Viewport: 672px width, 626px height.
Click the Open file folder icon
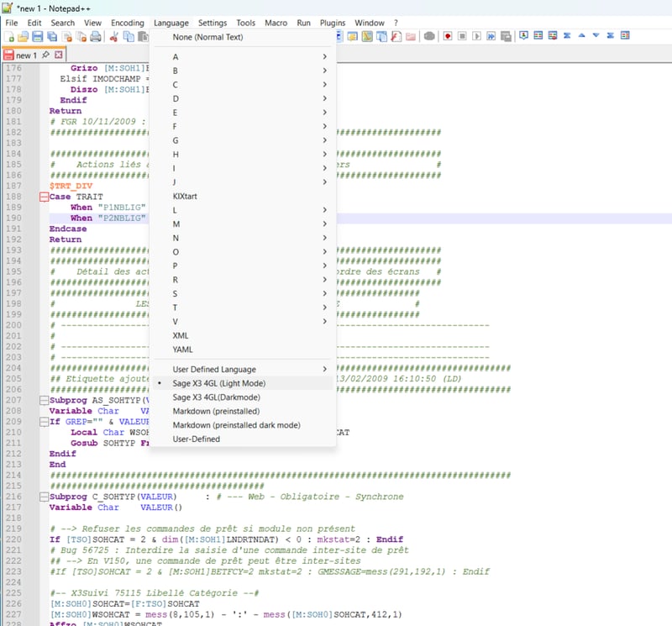click(24, 36)
